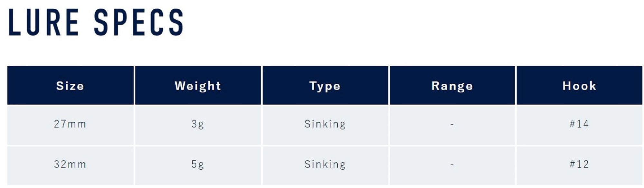The width and height of the screenshot is (644, 188).
Task: Click the Hook column header
Action: [579, 86]
